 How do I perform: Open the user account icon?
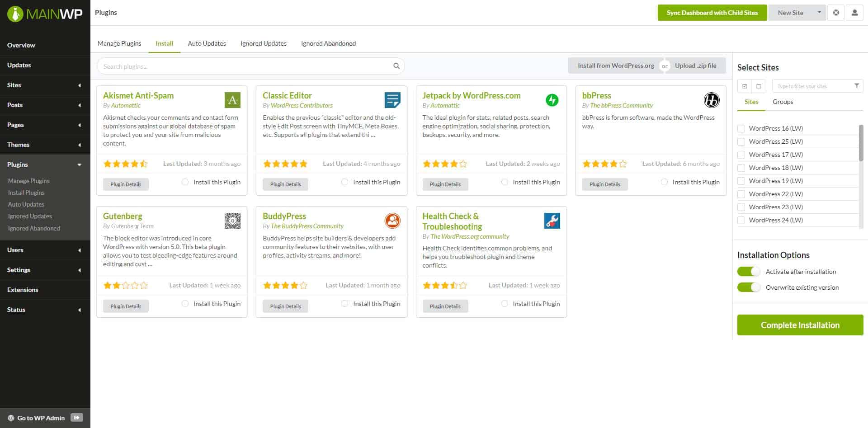pos(854,13)
